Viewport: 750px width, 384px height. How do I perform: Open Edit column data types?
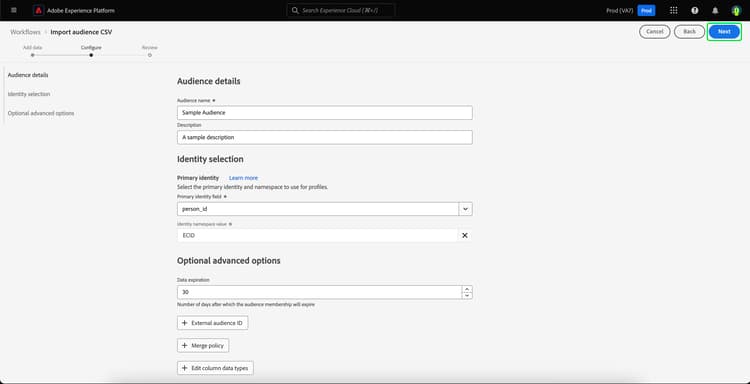point(215,368)
